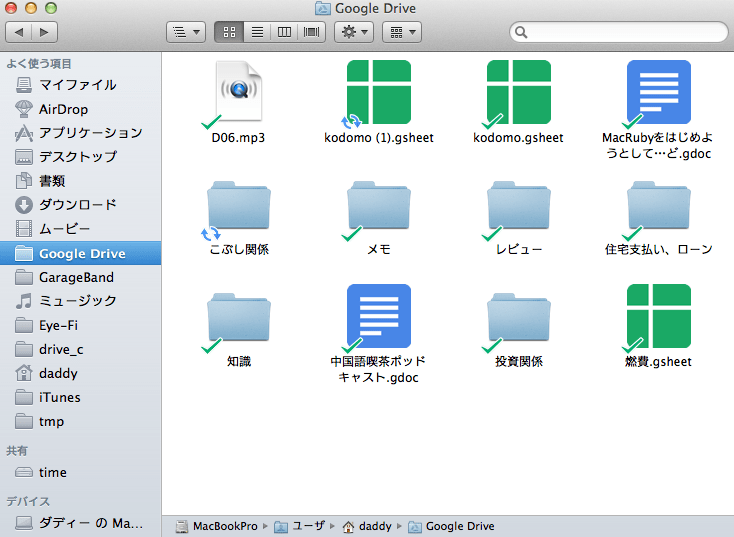Screen dimensions: 734x537
Task: Select the MacRuby gdoc document icon
Action: (659, 92)
